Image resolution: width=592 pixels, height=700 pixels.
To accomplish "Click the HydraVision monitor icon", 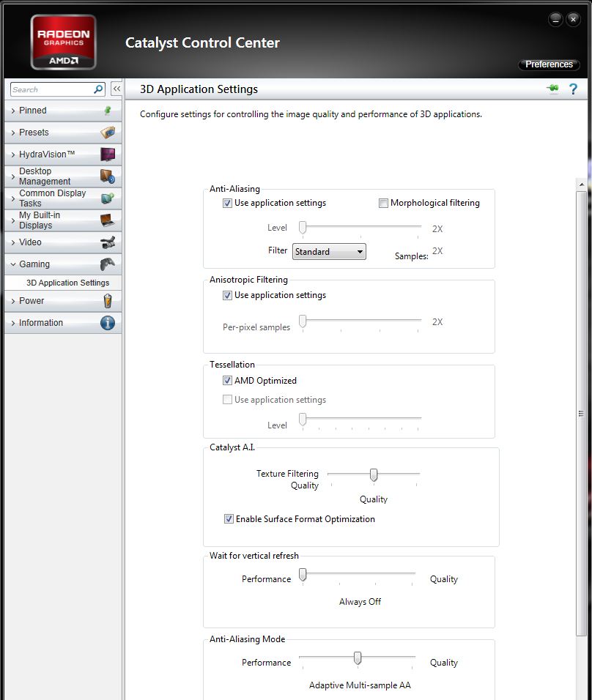I will pos(108,154).
